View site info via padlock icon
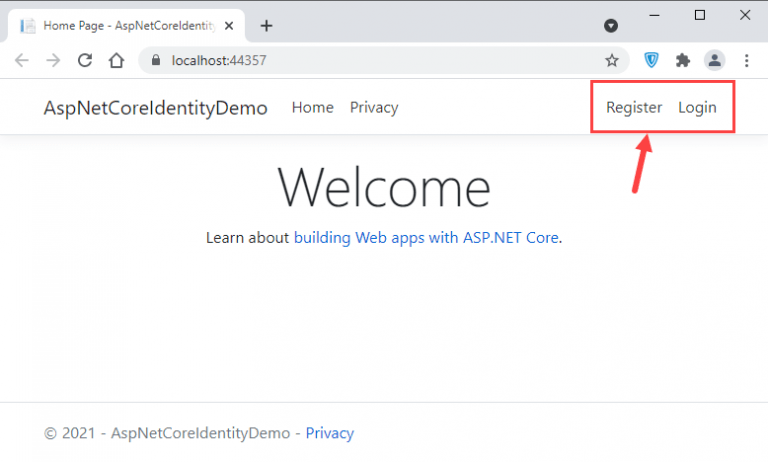Viewport: 768px width, 462px height. tap(155, 60)
